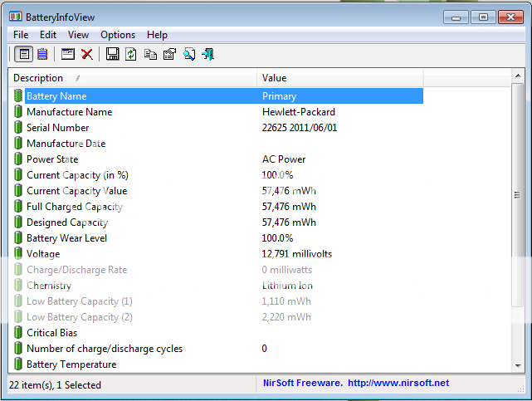Click the scrollbar down arrow

[518, 365]
